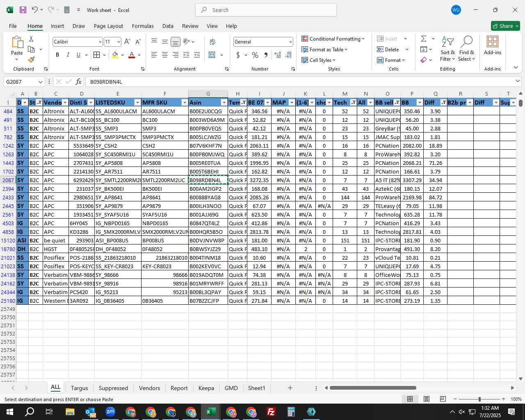Click Percent Style icon
The height and width of the screenshot is (420, 525).
click(255, 55)
